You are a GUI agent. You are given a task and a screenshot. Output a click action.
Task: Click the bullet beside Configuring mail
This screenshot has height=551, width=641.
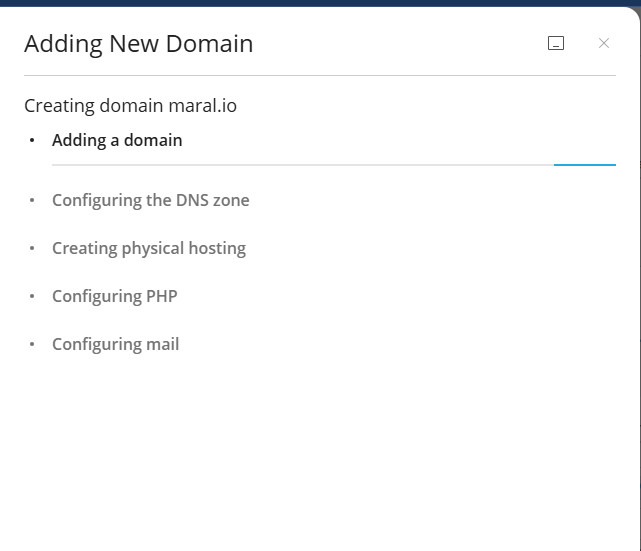pyautogui.click(x=32, y=345)
